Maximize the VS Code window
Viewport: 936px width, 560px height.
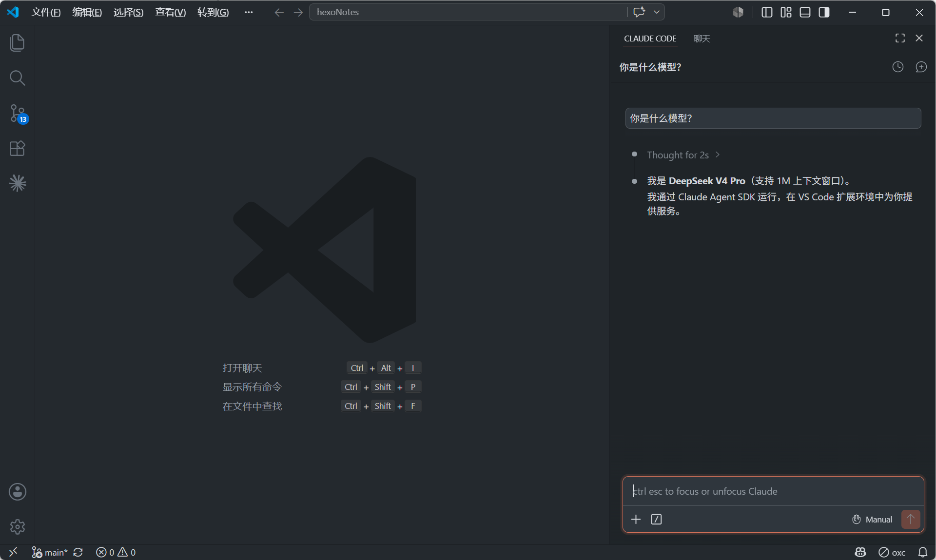click(886, 12)
